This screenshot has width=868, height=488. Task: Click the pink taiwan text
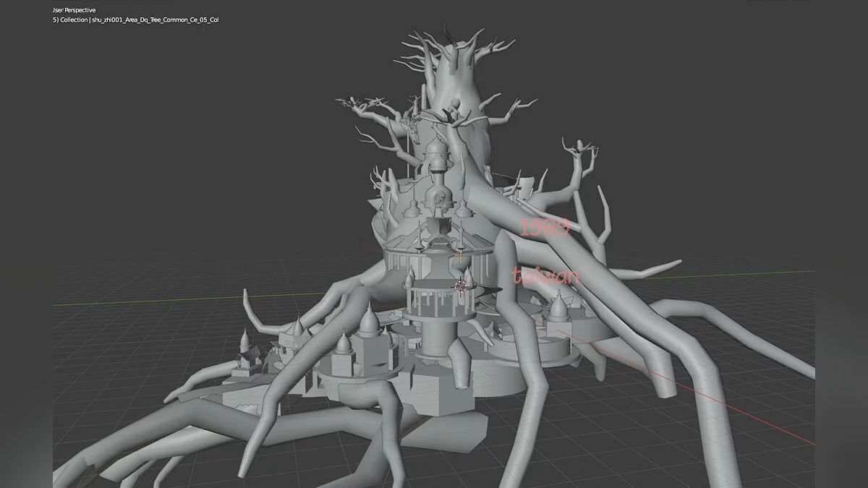click(x=545, y=276)
